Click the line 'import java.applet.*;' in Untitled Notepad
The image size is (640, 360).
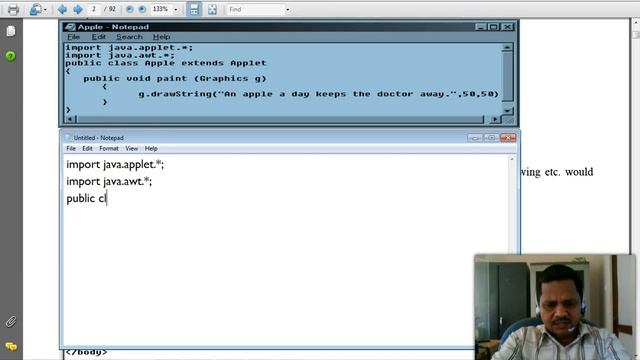pos(115,164)
